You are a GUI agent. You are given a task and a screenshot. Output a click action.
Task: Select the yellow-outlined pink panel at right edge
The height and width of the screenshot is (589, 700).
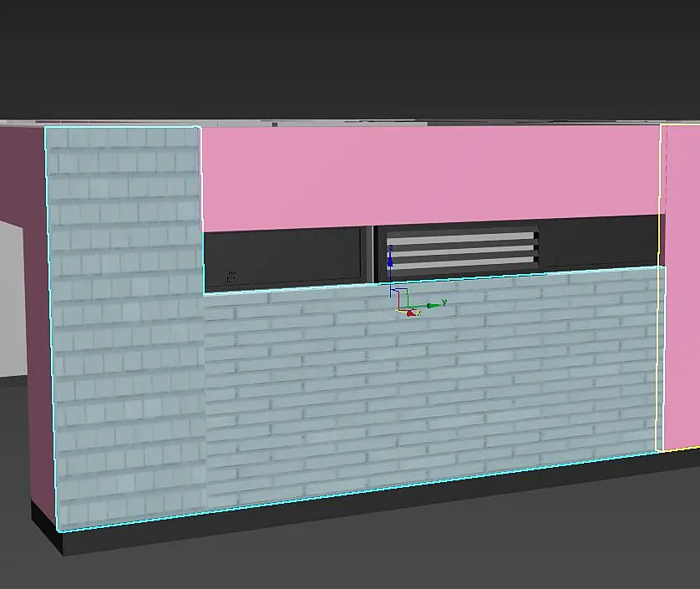tap(681, 286)
